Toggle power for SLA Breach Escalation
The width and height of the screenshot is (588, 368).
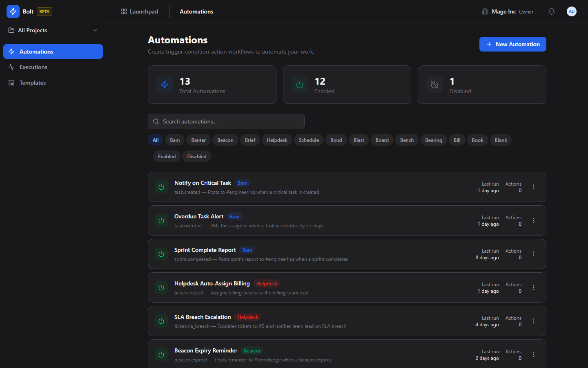[x=161, y=321]
